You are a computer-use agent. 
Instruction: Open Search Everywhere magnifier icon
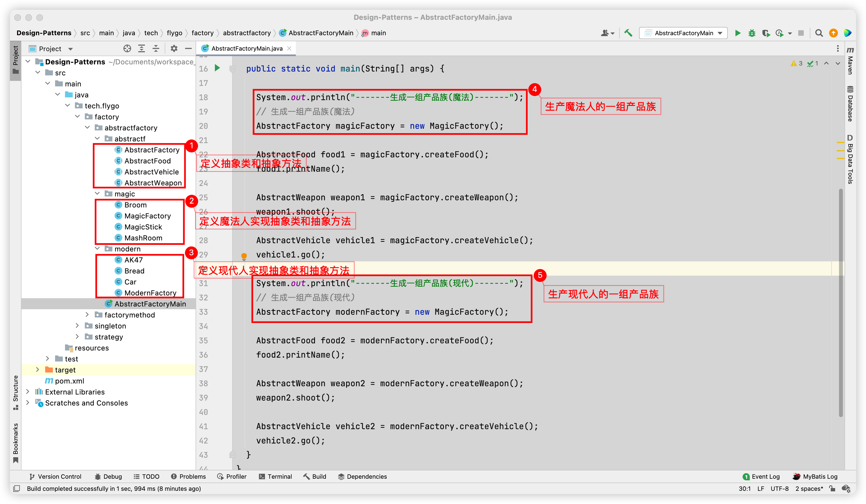click(x=819, y=33)
